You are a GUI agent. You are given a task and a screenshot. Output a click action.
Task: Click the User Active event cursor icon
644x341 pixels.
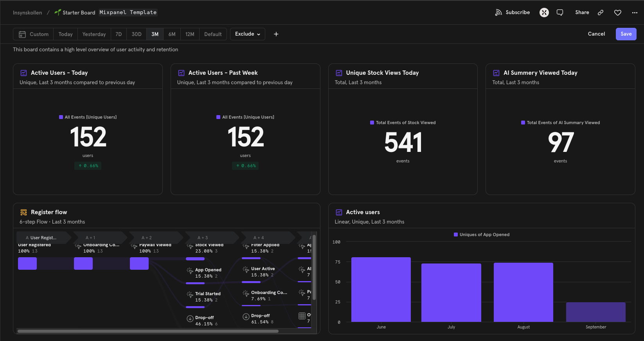click(x=246, y=269)
